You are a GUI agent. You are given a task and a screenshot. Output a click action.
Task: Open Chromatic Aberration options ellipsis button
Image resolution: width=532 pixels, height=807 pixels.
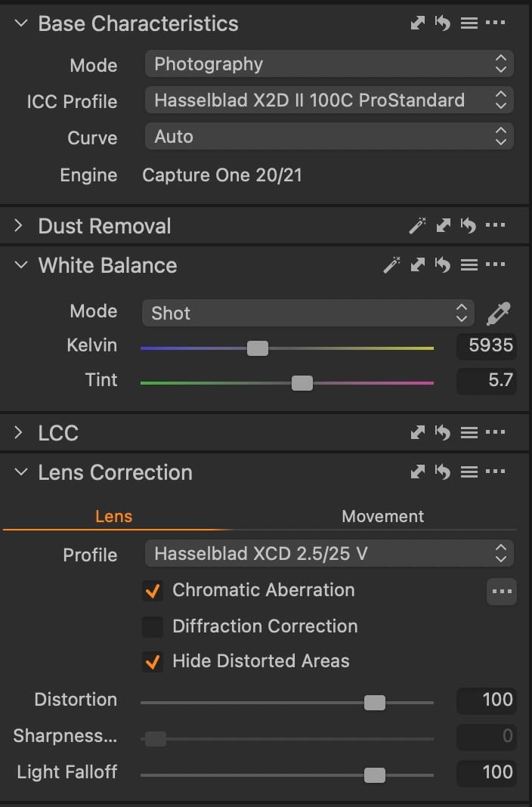(x=501, y=592)
